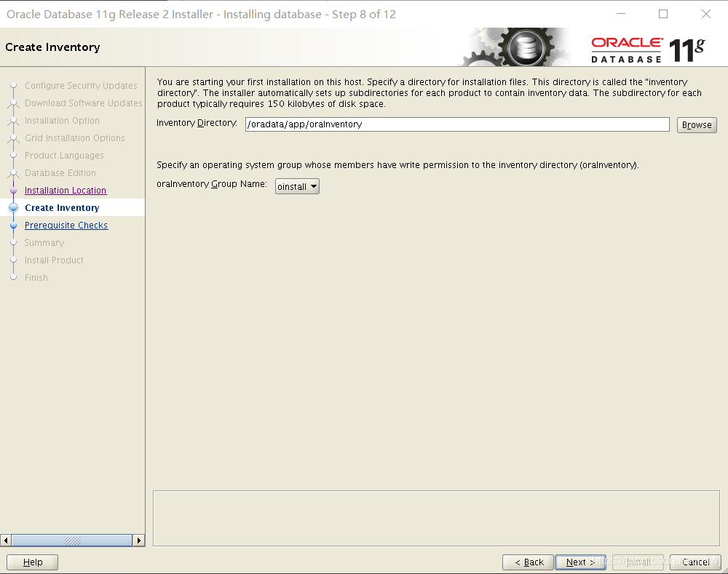Screen dimensions: 728x574
Task: Click the Install Product step label
Action: pos(54,260)
